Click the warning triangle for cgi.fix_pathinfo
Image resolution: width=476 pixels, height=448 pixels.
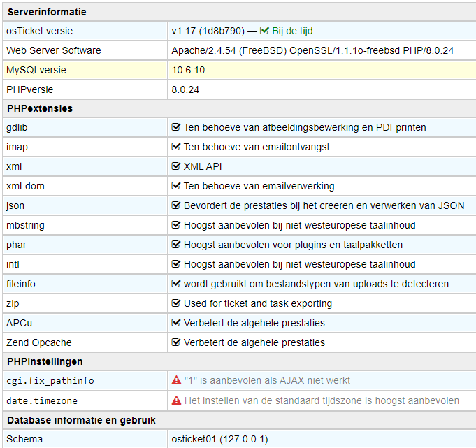click(x=176, y=380)
